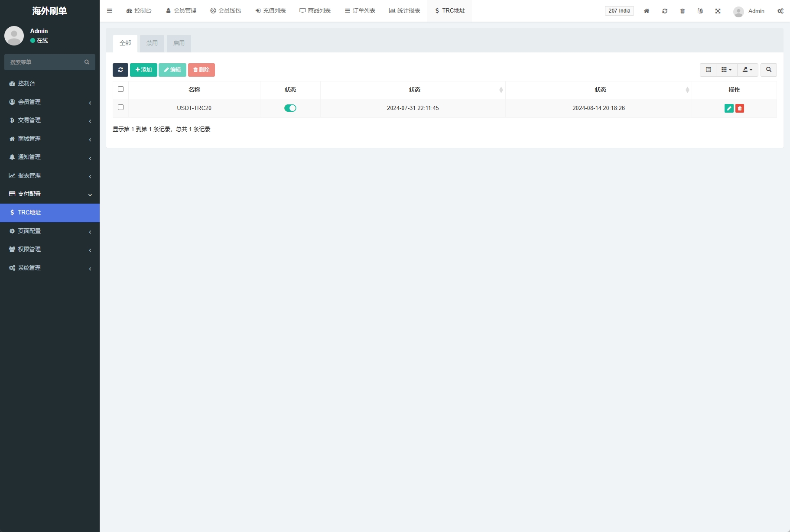Click the green edit icon in USDT-TRC20 row

tap(729, 108)
